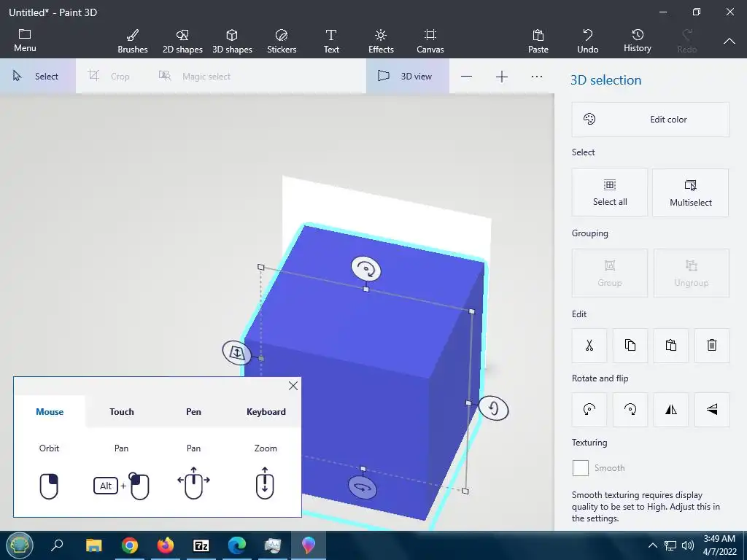Click the taskbar clock showing 3:49 AM
The height and width of the screenshot is (560, 747).
[720, 545]
